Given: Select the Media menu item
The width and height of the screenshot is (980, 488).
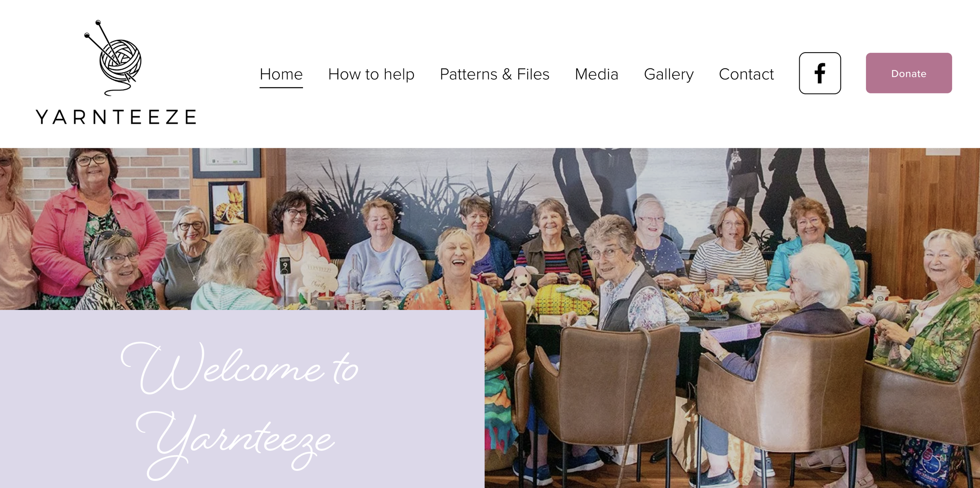Looking at the screenshot, I should [x=597, y=74].
